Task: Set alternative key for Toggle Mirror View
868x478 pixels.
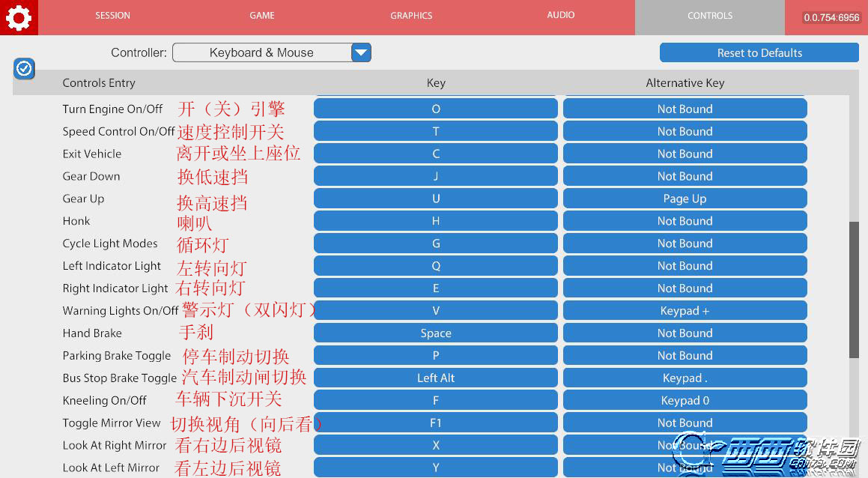Action: pyautogui.click(x=685, y=423)
